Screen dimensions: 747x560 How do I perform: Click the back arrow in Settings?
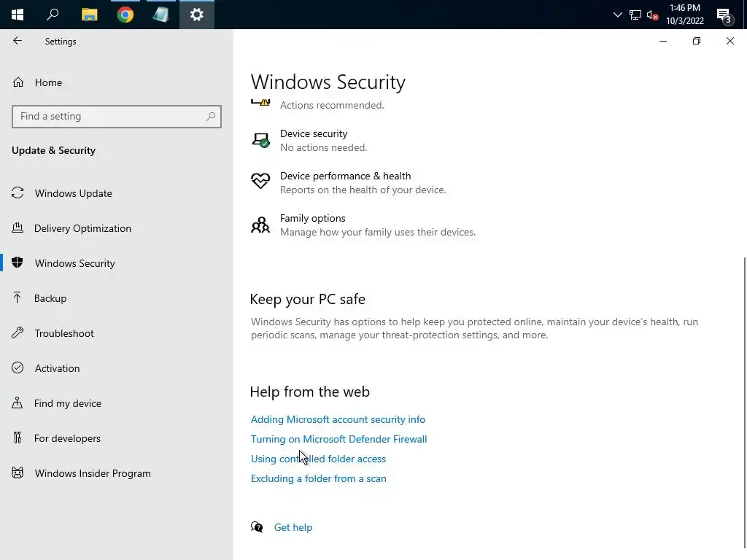pos(18,41)
